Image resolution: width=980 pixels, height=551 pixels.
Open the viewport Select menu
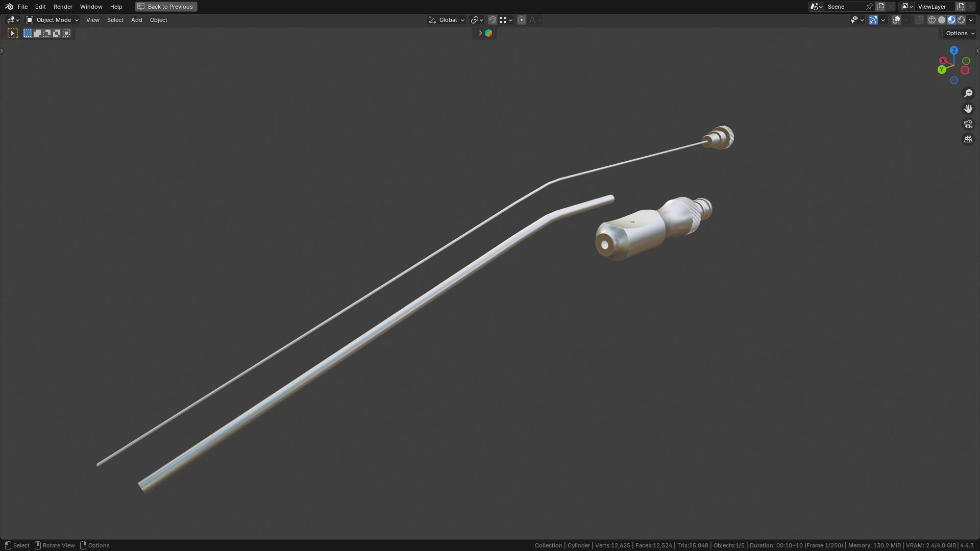(115, 20)
